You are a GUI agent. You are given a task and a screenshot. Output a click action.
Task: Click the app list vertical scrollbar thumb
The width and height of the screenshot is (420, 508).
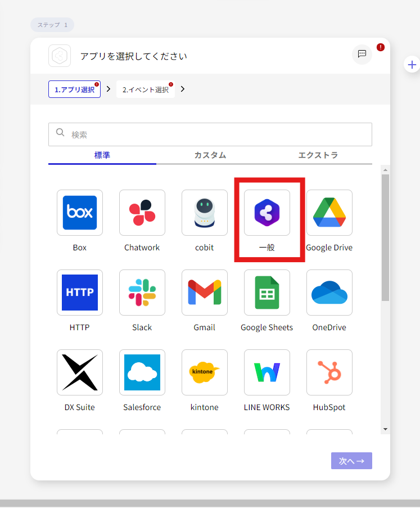[x=385, y=238]
